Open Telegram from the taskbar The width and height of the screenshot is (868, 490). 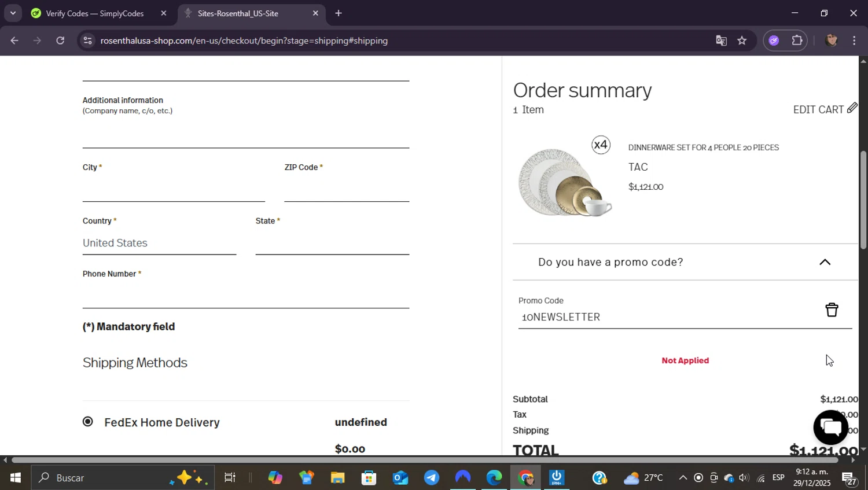pos(431,478)
